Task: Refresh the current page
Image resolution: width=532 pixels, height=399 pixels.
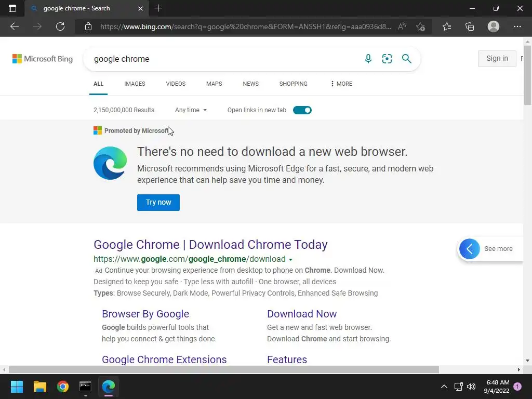Action: [x=60, y=26]
